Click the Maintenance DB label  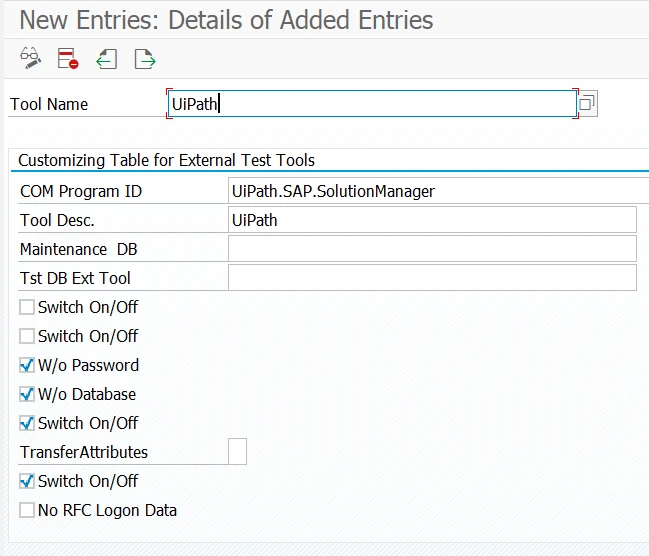pyautogui.click(x=79, y=249)
